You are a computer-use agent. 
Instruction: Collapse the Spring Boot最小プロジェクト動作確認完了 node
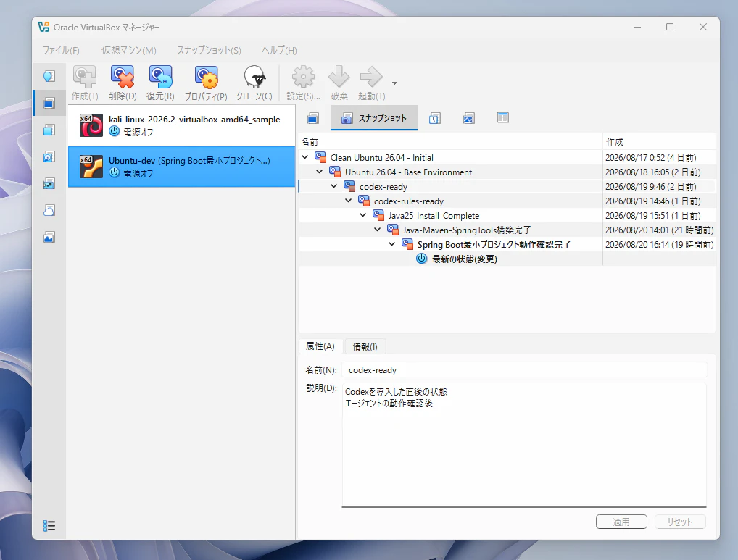tap(392, 244)
